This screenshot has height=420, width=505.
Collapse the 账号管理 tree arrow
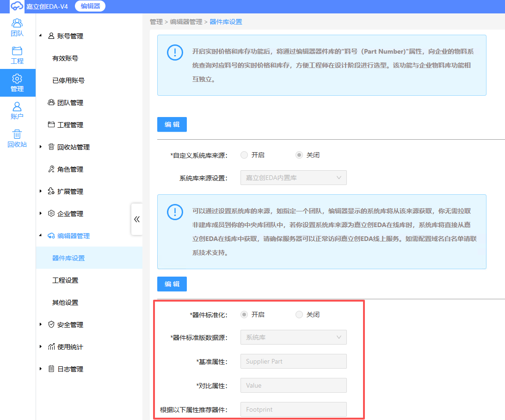pyautogui.click(x=41, y=36)
